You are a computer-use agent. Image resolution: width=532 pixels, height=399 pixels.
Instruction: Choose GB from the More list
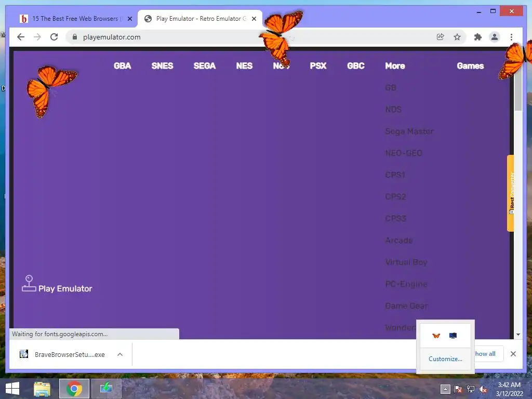[x=391, y=87]
